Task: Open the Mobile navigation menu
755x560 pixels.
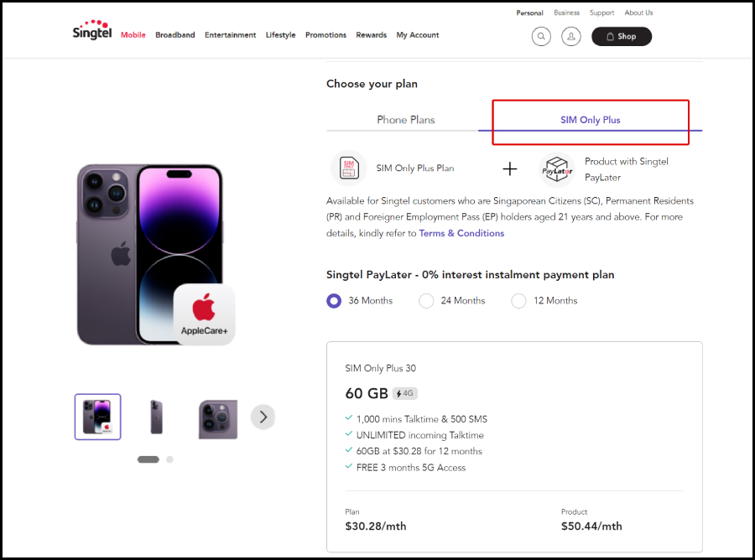Action: pyautogui.click(x=133, y=35)
